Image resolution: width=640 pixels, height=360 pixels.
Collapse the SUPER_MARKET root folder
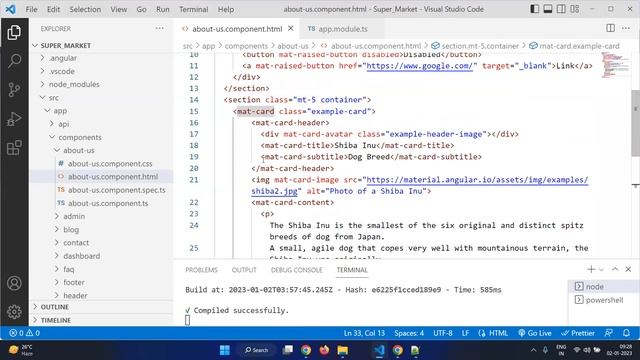[x=102, y=45]
